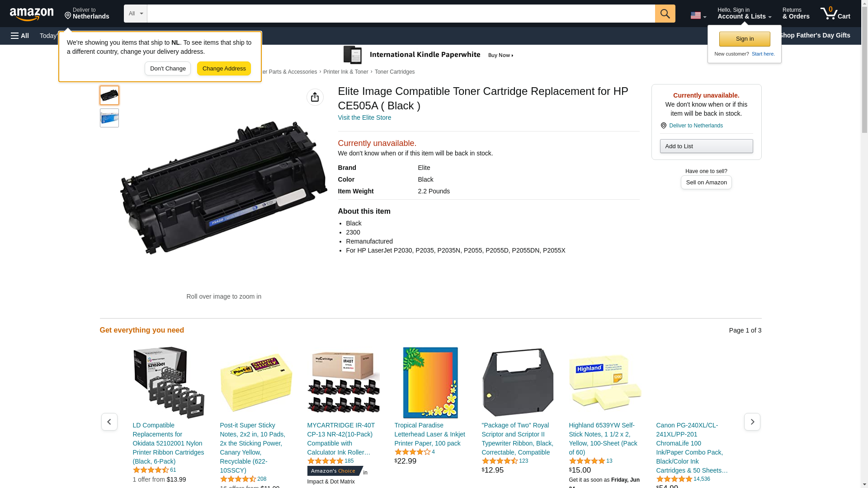Click the Don't Change button

click(168, 69)
